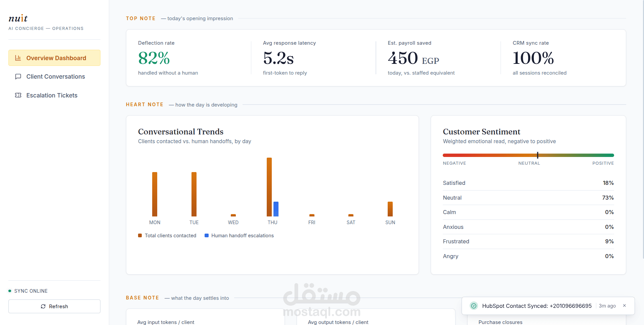
Task: Click the 450 EGP payroll saved value
Action: tap(414, 58)
